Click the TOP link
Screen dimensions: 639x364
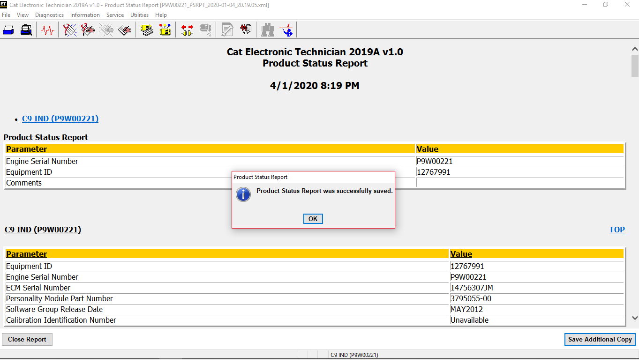pyautogui.click(x=616, y=230)
